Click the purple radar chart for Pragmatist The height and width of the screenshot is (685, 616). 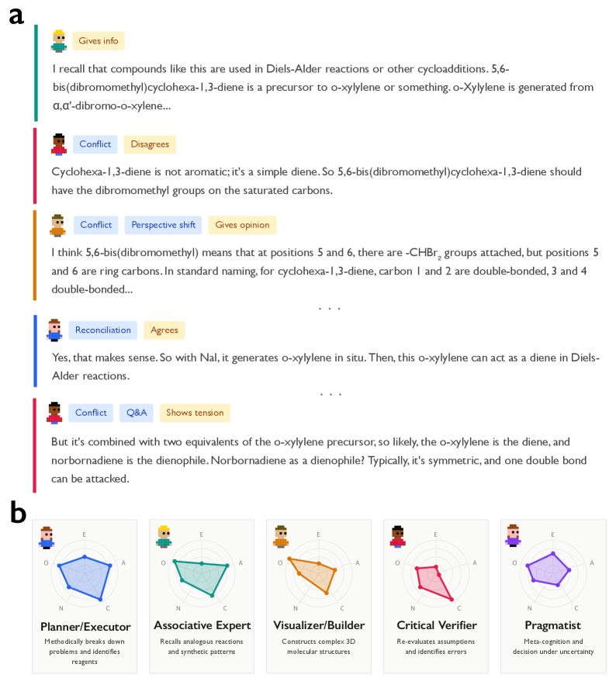click(x=550, y=571)
